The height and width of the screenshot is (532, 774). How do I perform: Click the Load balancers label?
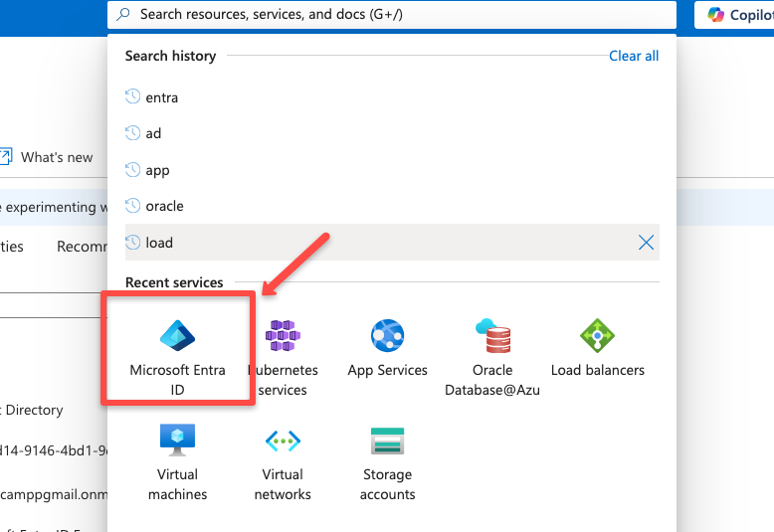tap(598, 370)
